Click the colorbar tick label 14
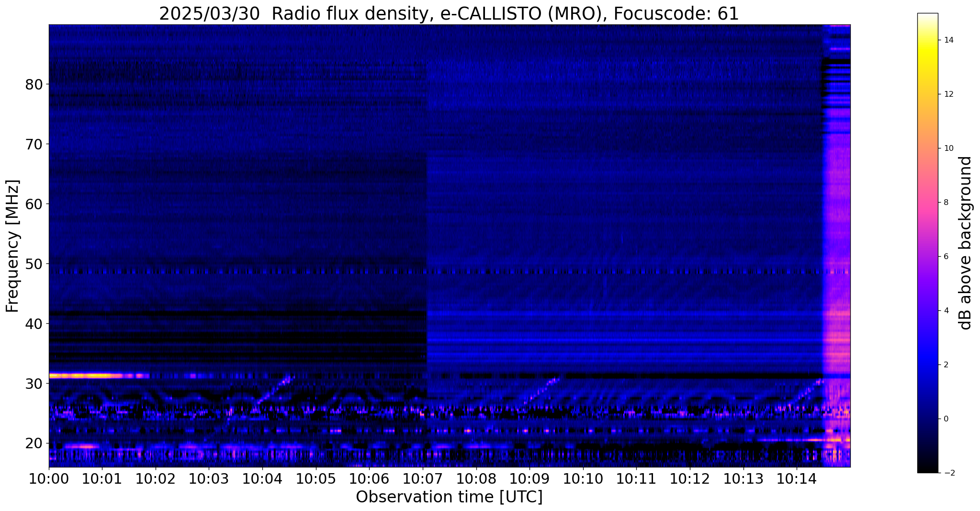 pyautogui.click(x=948, y=40)
